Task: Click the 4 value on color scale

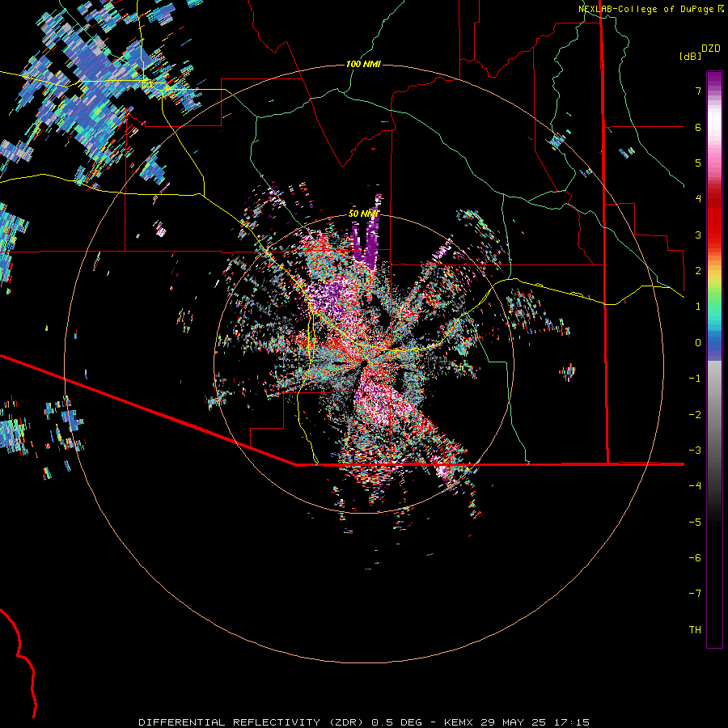Action: 698,199
